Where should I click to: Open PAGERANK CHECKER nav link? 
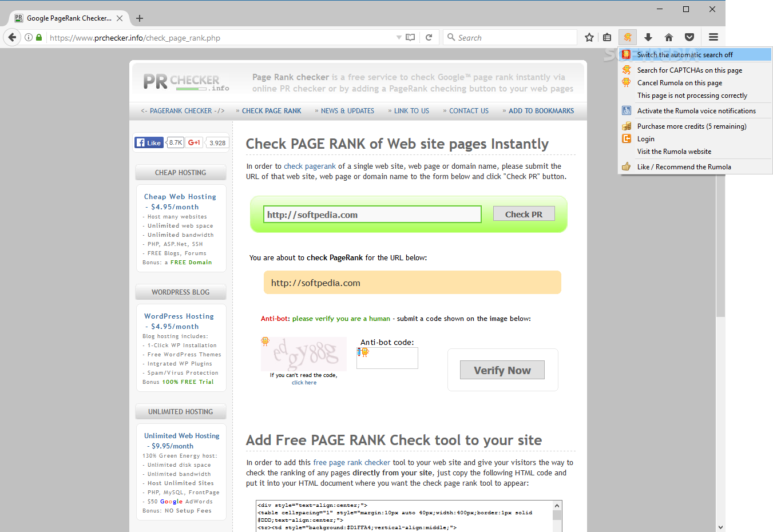[183, 111]
